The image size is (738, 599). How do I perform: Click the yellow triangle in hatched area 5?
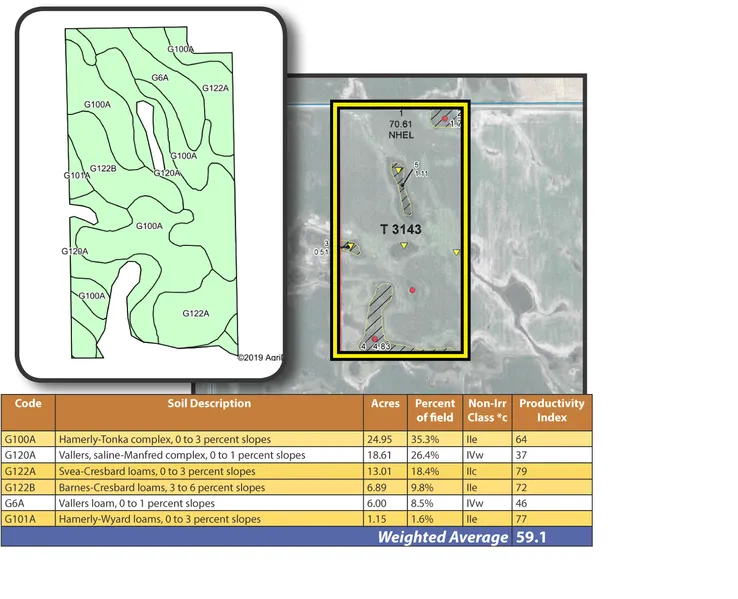(x=399, y=171)
